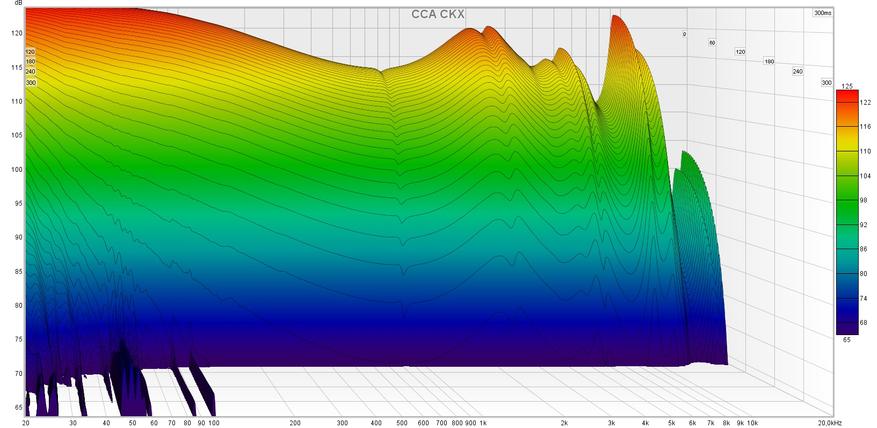Click the CCA CKX graph title

pos(438,15)
